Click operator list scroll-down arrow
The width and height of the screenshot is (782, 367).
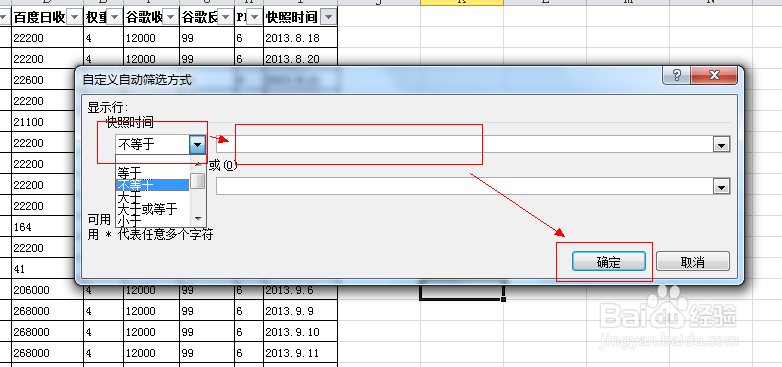198,218
